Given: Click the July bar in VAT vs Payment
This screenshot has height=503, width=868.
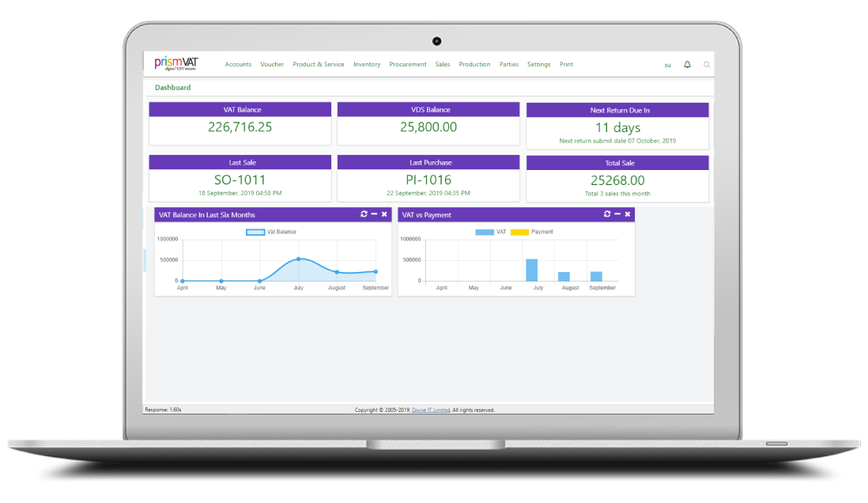Looking at the screenshot, I should 531,270.
